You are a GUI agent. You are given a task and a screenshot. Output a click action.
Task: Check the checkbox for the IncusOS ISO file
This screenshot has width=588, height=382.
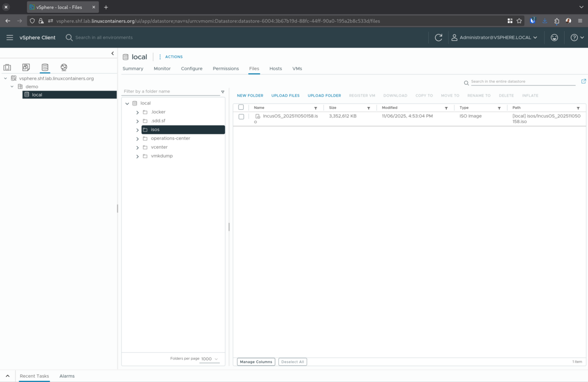pyautogui.click(x=241, y=116)
